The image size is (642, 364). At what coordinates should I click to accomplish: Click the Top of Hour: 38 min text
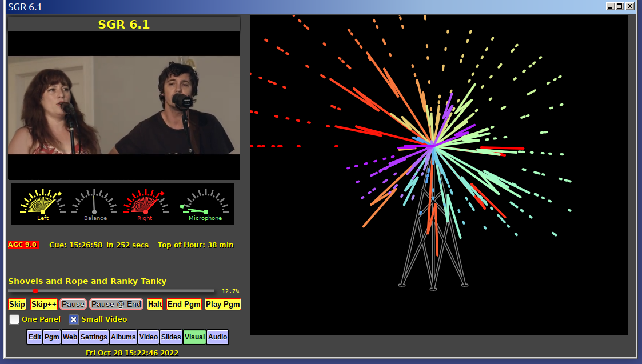coord(196,245)
